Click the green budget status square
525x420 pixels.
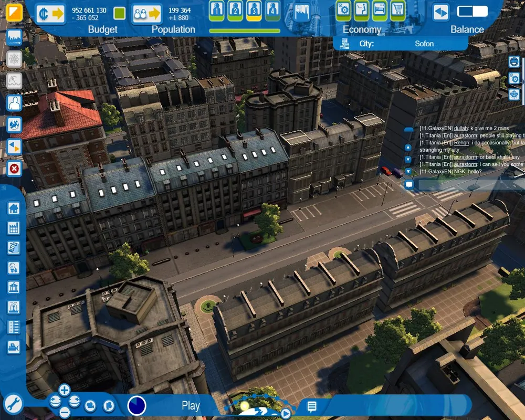pos(120,14)
